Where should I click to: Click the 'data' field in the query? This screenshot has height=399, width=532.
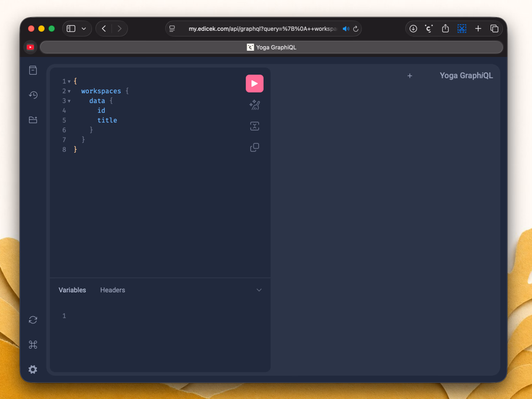(97, 101)
